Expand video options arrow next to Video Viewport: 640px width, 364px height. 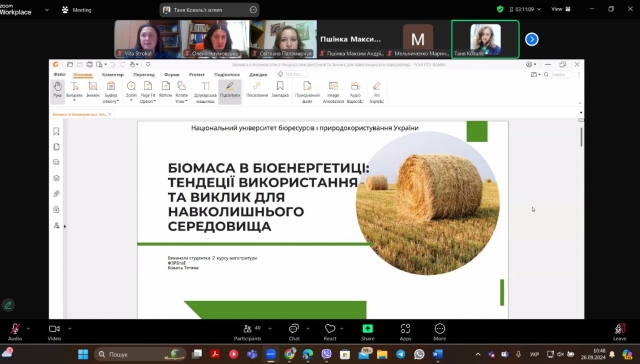[x=69, y=328]
